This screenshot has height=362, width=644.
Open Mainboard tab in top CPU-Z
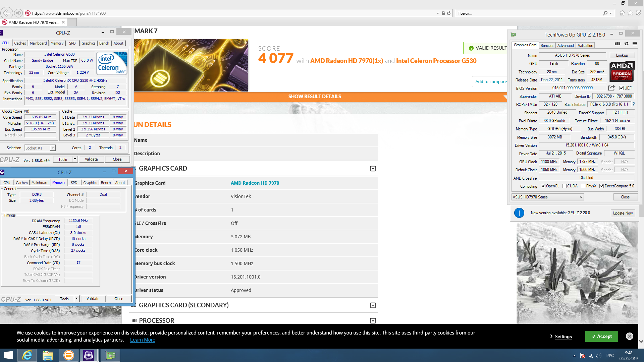pos(38,43)
